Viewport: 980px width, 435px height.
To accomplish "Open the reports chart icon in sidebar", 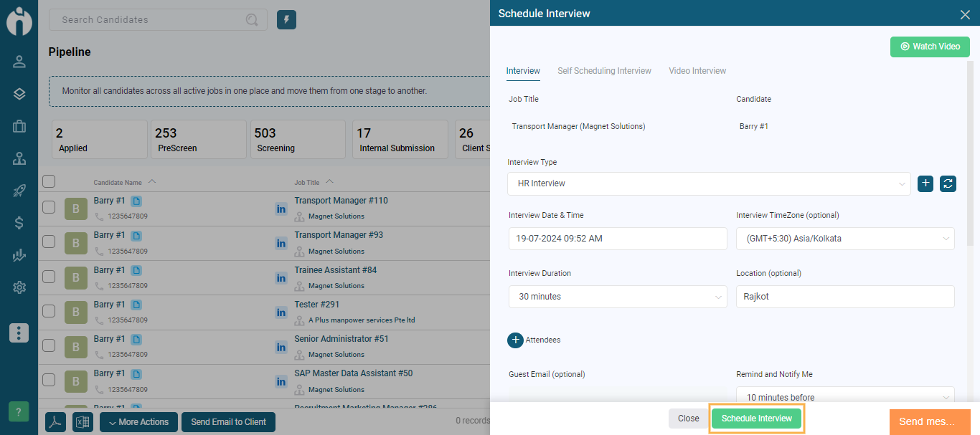I will (x=19, y=255).
